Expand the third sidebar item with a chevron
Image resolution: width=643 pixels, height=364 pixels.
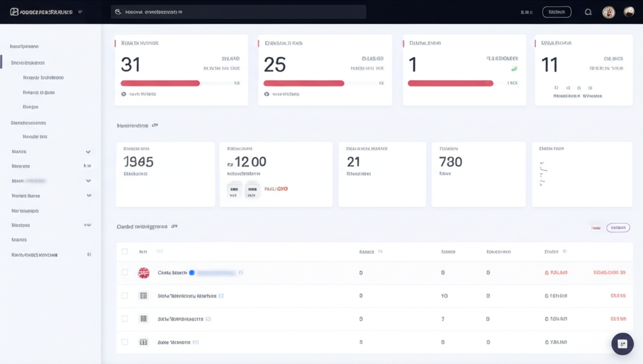89,195
